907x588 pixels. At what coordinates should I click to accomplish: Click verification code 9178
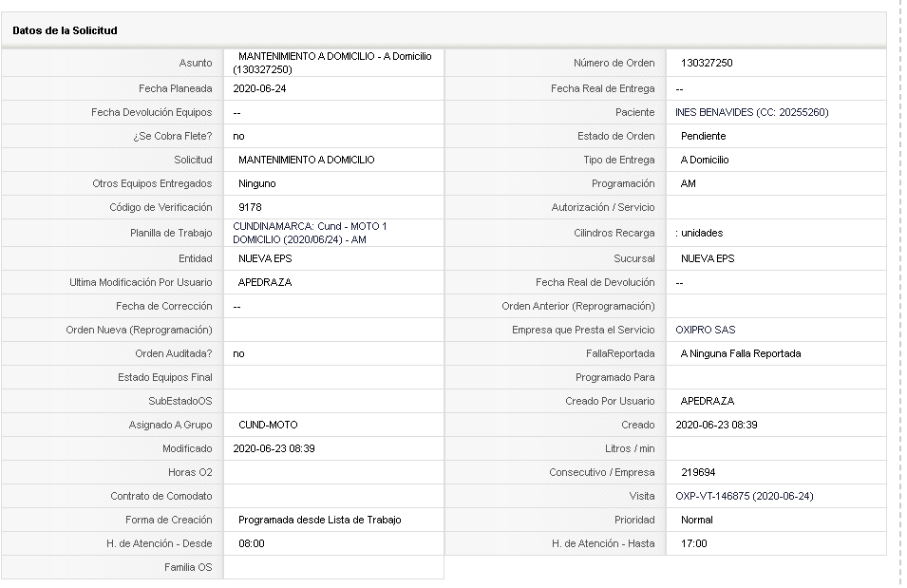pos(250,207)
